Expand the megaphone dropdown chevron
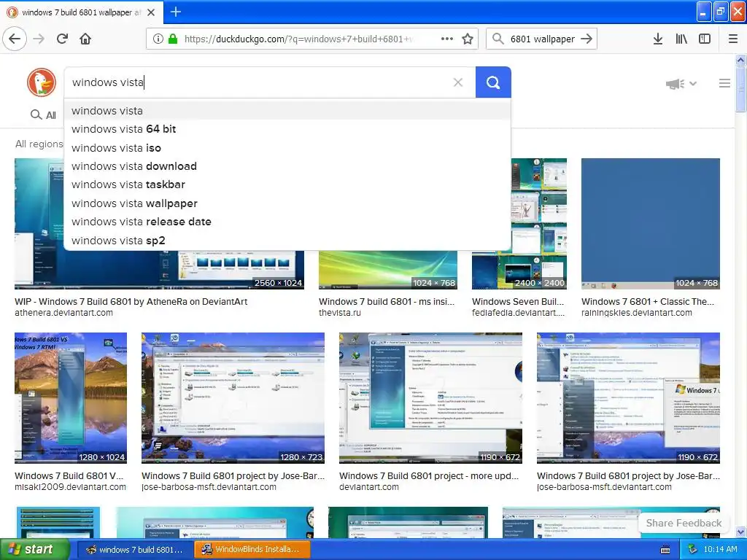 (693, 84)
